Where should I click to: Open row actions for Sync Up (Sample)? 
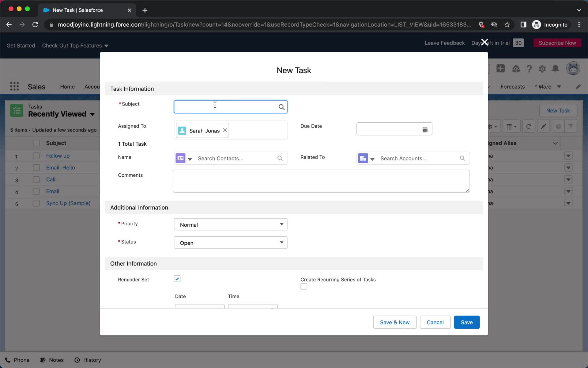[x=568, y=203]
